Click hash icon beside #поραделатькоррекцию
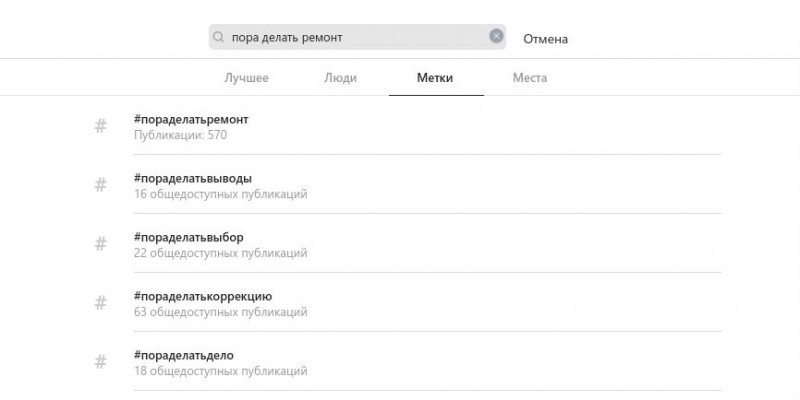The width and height of the screenshot is (800, 400). point(101,303)
